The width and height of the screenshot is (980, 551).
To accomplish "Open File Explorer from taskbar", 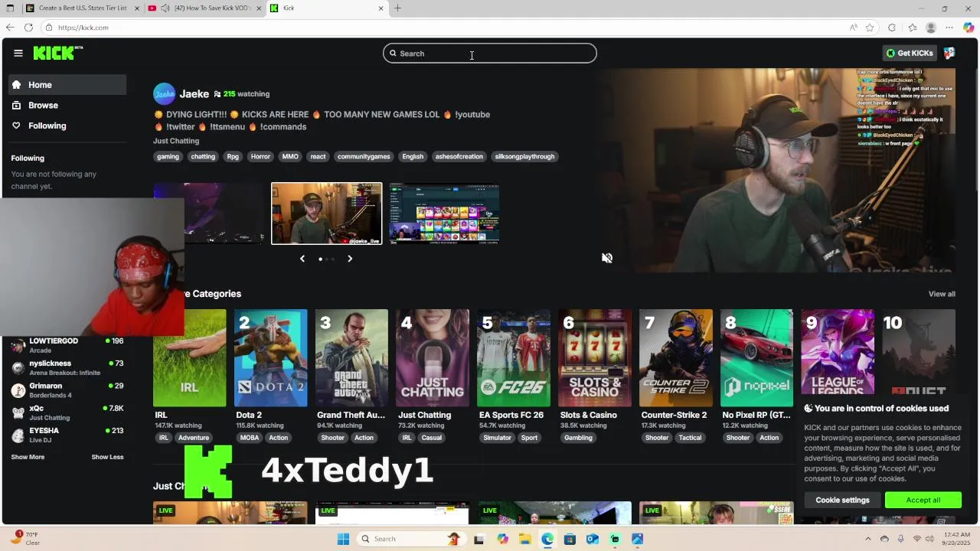I will [x=524, y=539].
